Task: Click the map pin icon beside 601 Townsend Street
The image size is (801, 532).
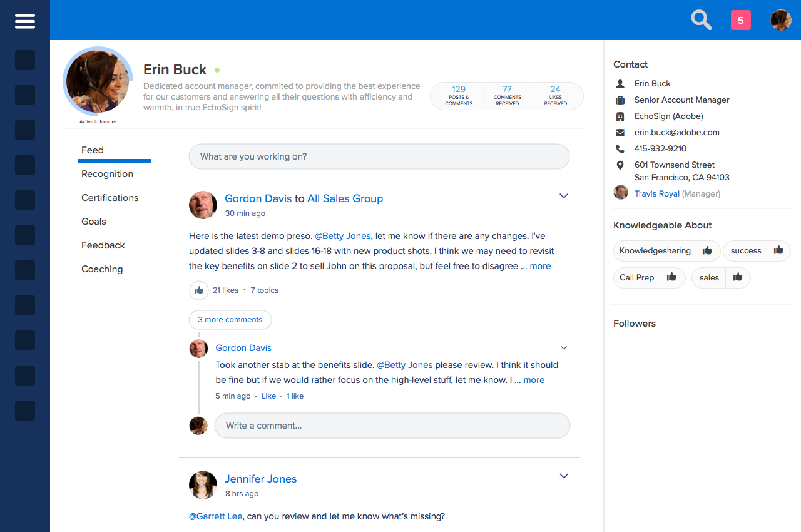Action: tap(620, 165)
